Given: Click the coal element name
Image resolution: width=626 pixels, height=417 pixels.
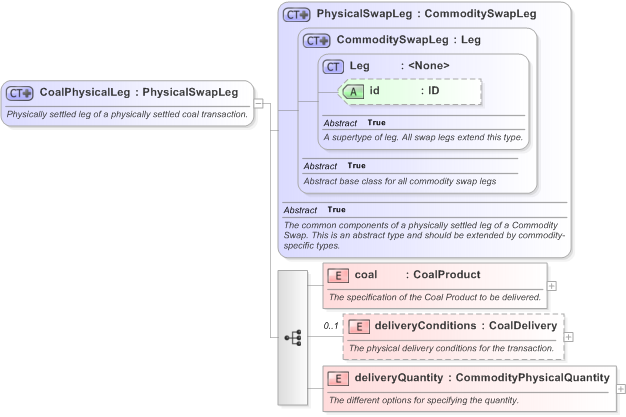Looking at the screenshot, I should click(x=366, y=274).
